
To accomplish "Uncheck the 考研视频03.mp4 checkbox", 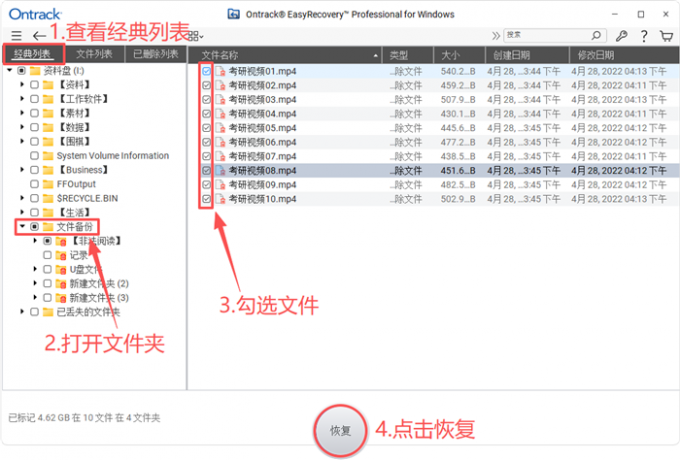I will point(206,100).
